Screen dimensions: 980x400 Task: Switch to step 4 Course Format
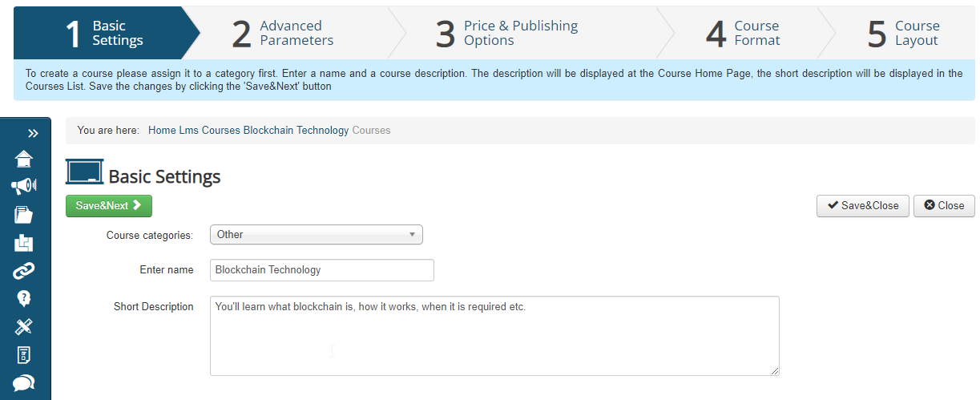point(743,34)
